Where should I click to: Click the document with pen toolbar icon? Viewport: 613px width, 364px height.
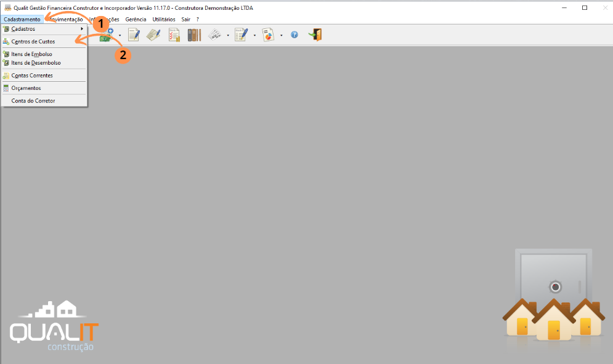134,34
